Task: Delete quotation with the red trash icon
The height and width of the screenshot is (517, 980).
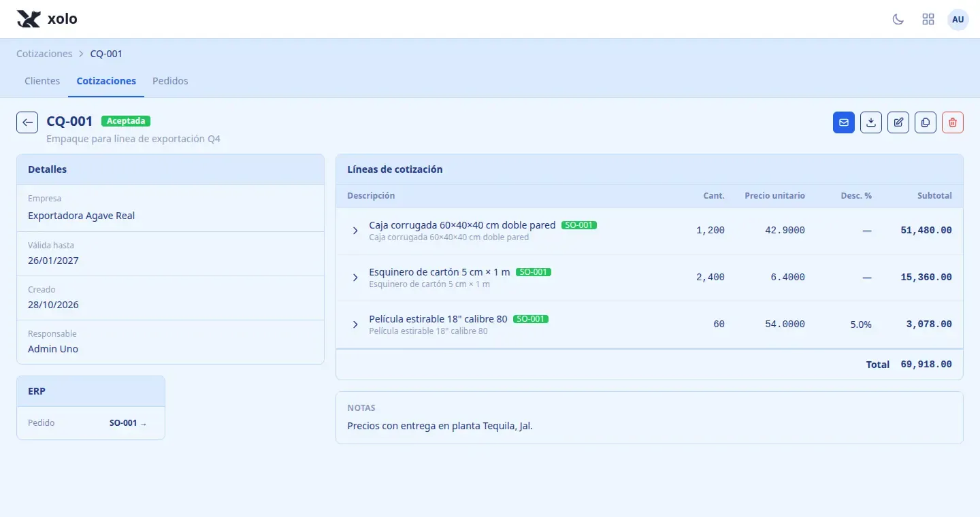Action: pyautogui.click(x=953, y=122)
